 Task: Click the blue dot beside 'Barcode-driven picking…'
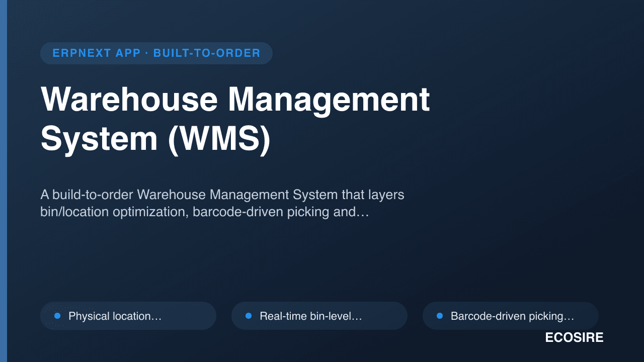440,316
